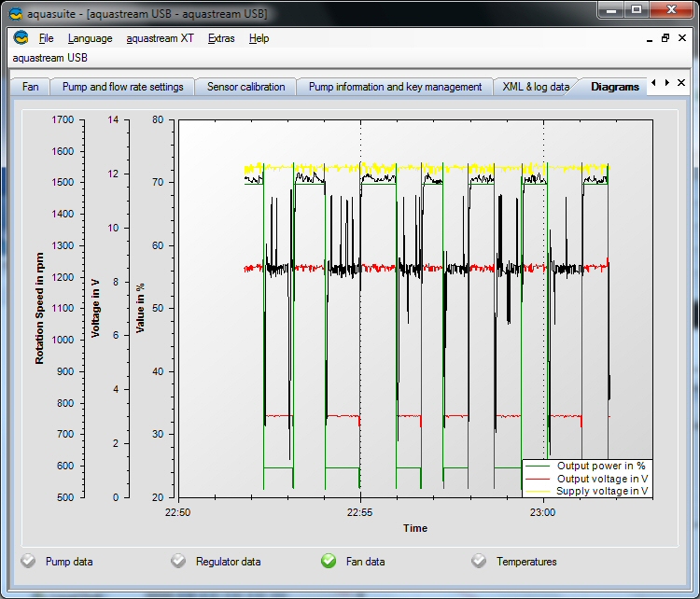Open Pump information and key management tab
Image resolution: width=700 pixels, height=599 pixels.
(x=395, y=87)
